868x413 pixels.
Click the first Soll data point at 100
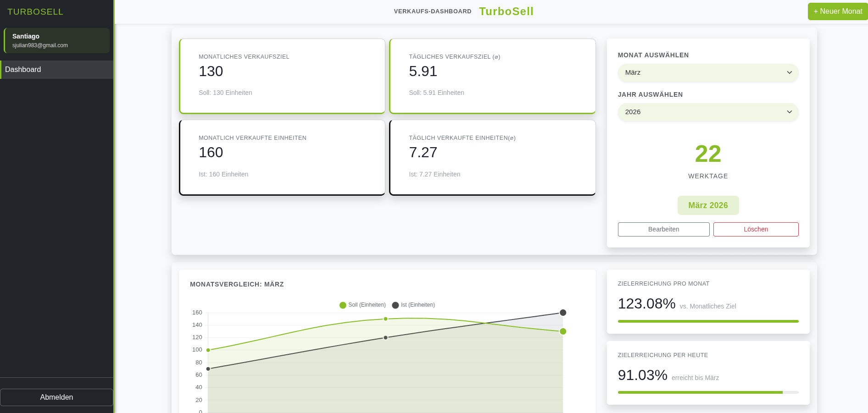[208, 350]
